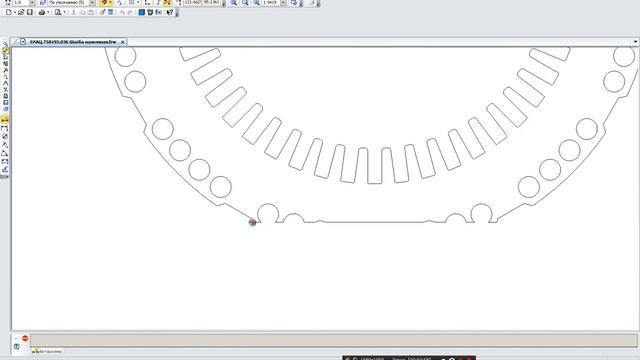Image resolution: width=640 pixels, height=360 pixels.
Task: Click the property bar tab at the bottom
Action: [x=48, y=351]
